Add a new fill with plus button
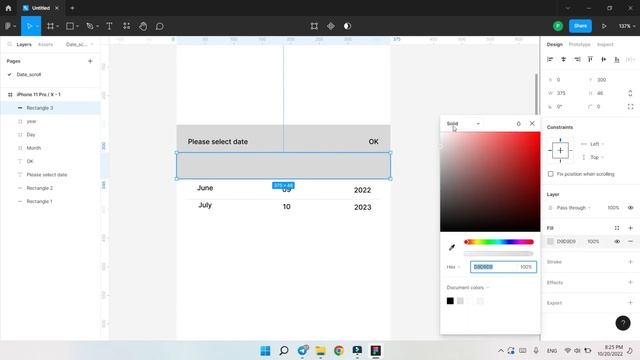This screenshot has width=640, height=360. (630, 228)
